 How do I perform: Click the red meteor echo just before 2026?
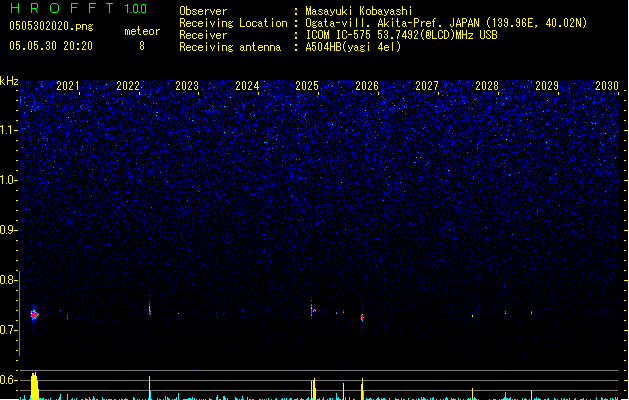click(x=362, y=318)
